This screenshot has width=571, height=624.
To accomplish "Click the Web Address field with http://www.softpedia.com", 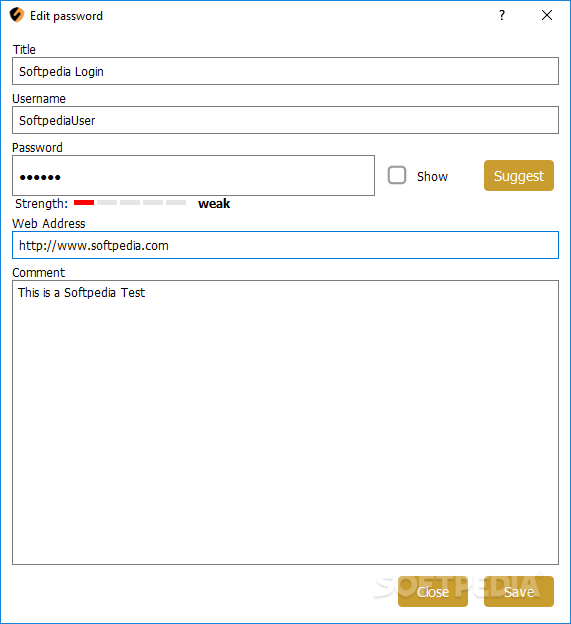I will [x=285, y=245].
